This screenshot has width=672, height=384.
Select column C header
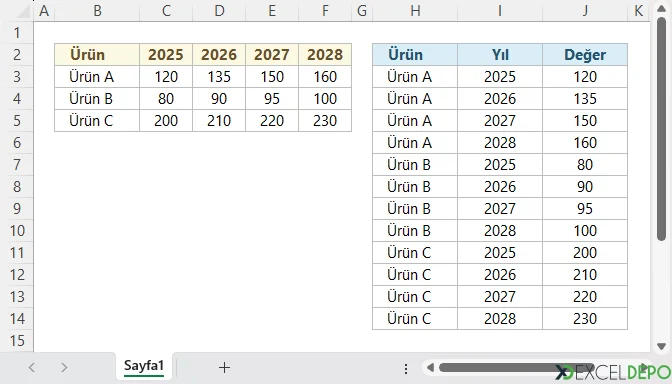[166, 11]
